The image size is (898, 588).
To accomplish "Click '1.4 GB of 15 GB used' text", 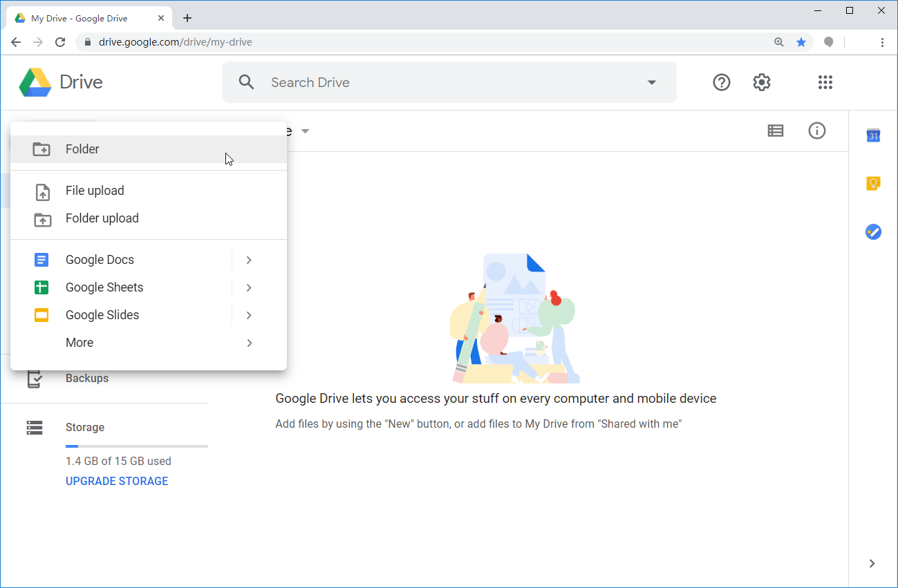I will pyautogui.click(x=118, y=461).
